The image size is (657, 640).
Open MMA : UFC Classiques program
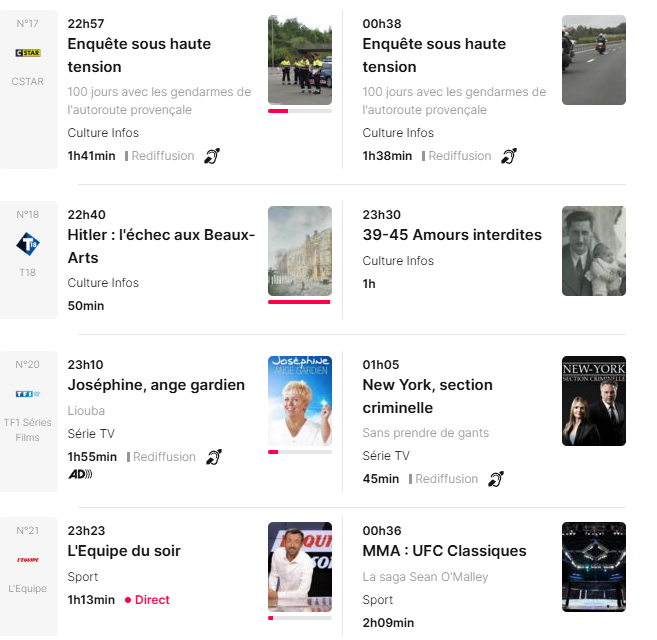(x=444, y=551)
